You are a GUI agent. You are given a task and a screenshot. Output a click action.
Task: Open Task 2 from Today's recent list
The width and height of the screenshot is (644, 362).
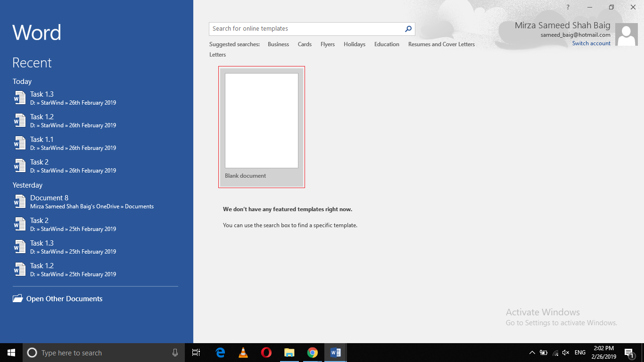96,166
